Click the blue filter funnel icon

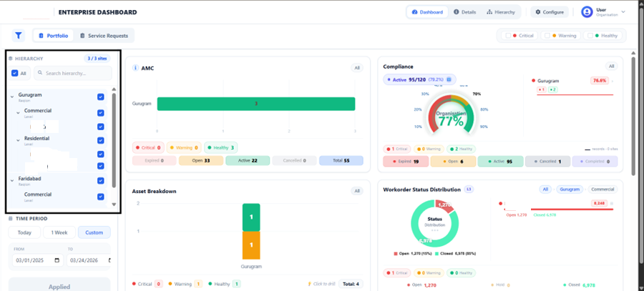[19, 35]
